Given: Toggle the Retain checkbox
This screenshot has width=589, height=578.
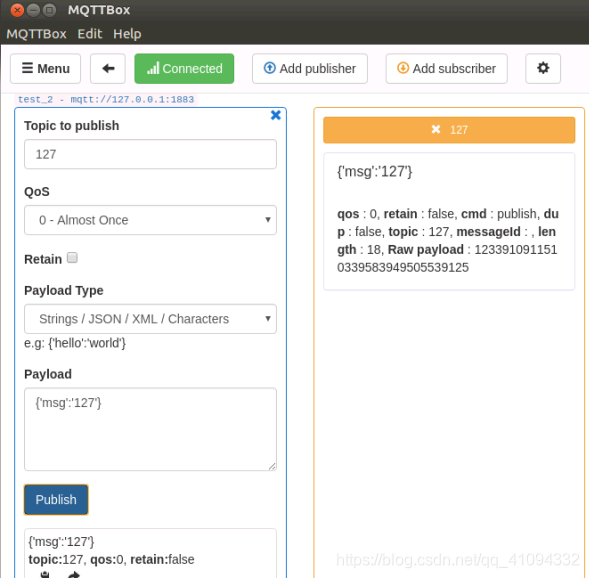Looking at the screenshot, I should 72,258.
